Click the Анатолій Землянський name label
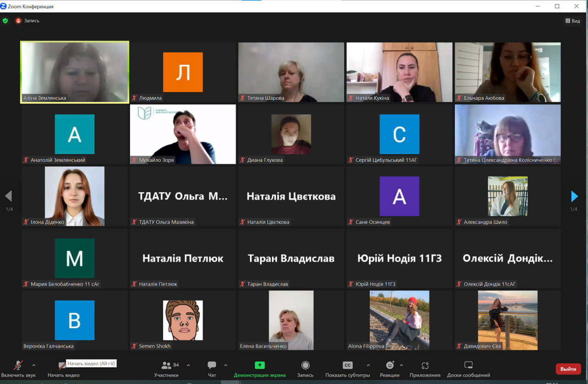The image size is (588, 384). [58, 160]
